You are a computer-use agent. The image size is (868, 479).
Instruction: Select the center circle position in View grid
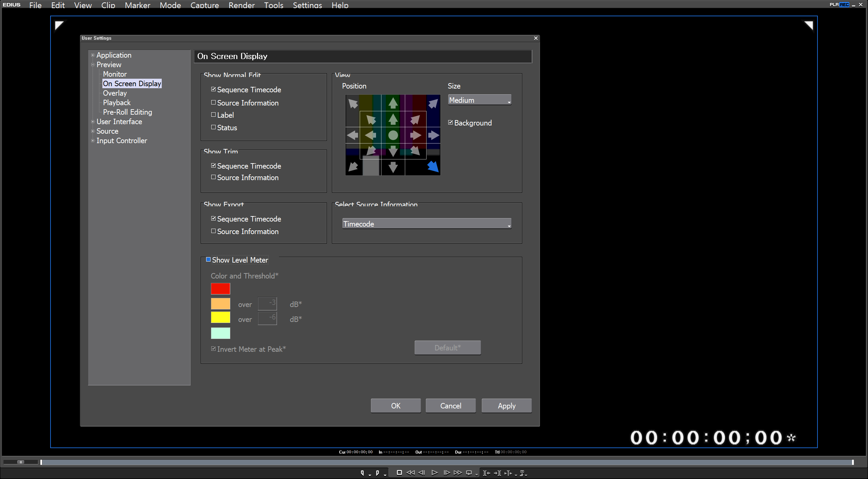393,135
